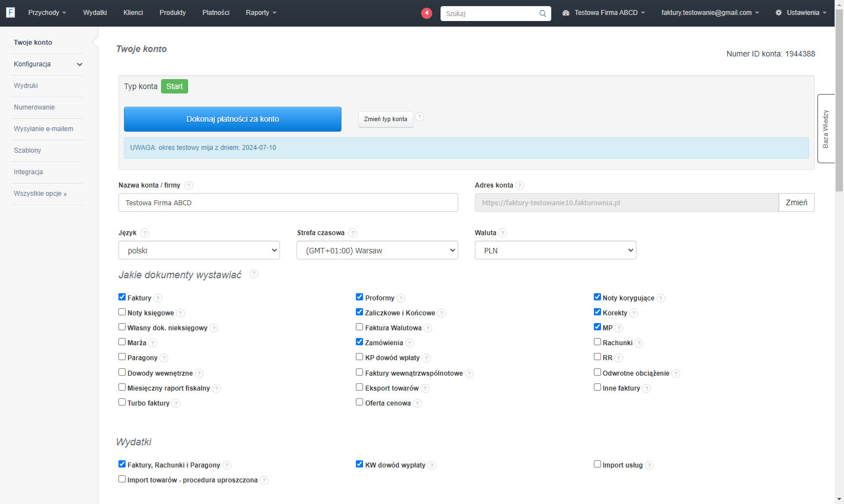This screenshot has width=844, height=504.
Task: Click the gear icon next to Ustawienia
Action: [x=779, y=13]
